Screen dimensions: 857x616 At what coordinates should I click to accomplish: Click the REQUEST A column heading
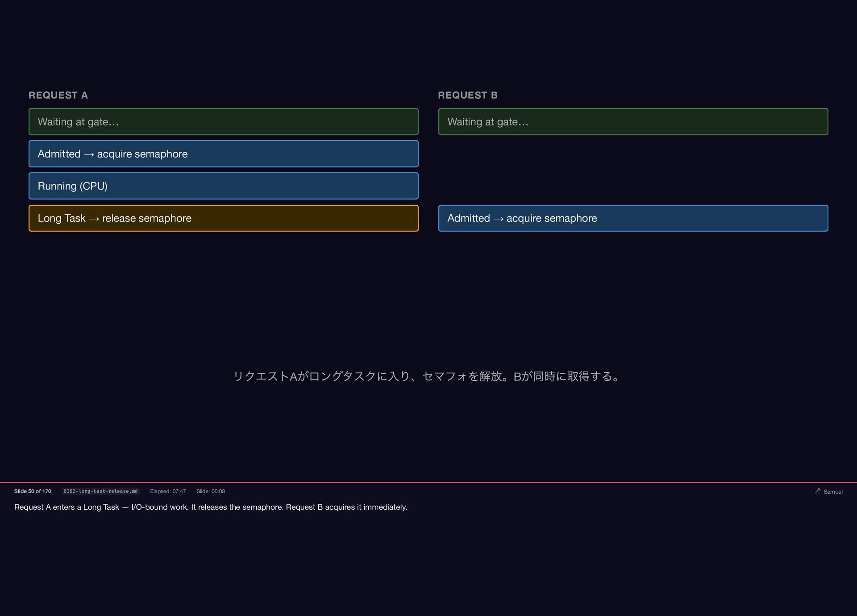(x=58, y=95)
